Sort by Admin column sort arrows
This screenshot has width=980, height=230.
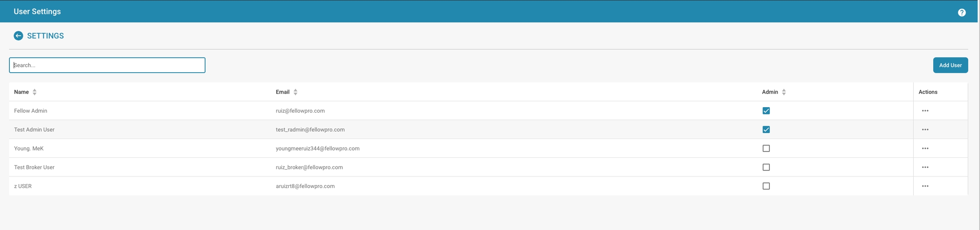tap(783, 92)
